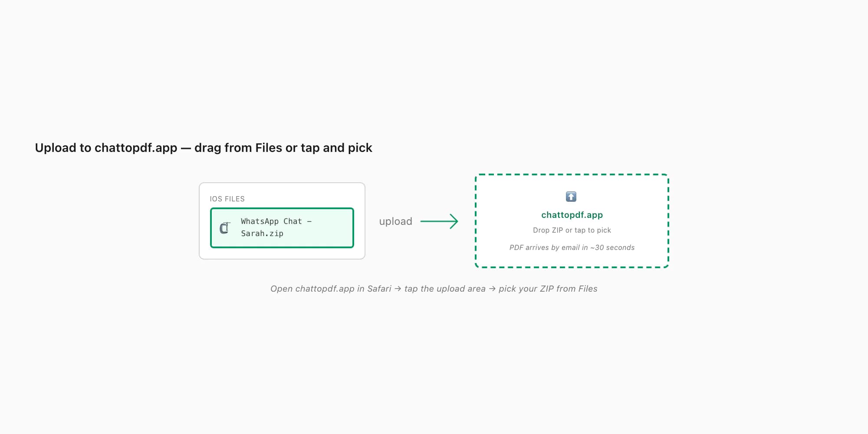This screenshot has height=434, width=868.
Task: Tap 'Drop ZIP or tap to pick' text
Action: [572, 230]
